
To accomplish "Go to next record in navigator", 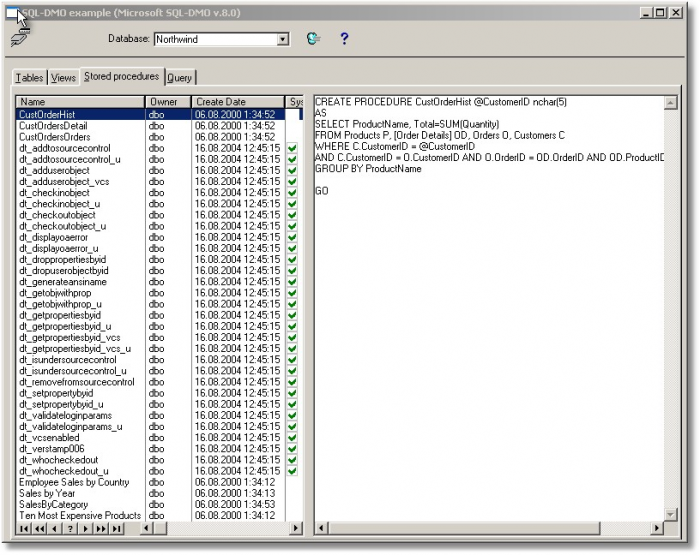I will point(85,529).
